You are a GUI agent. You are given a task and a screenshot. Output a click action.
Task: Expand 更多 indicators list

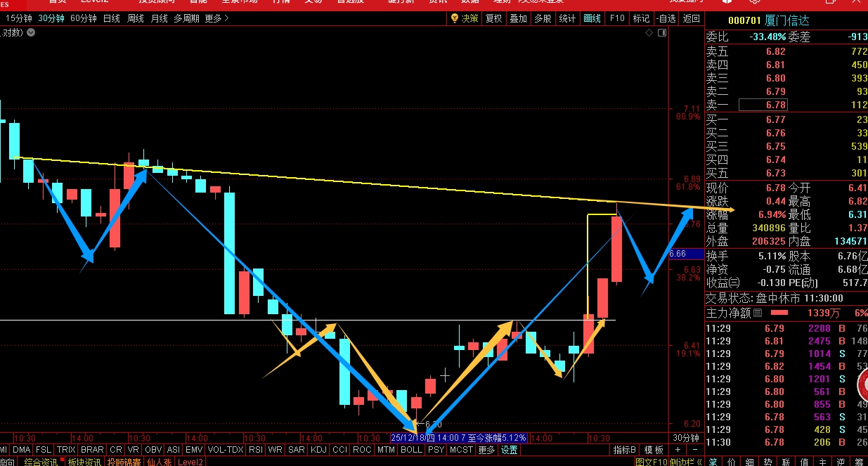click(x=486, y=449)
